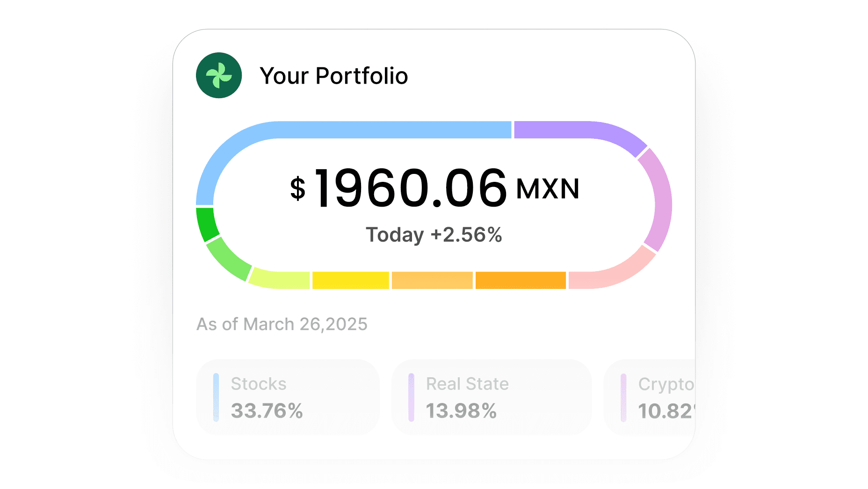
Task: Click the Today +2.56% change label
Action: (434, 235)
